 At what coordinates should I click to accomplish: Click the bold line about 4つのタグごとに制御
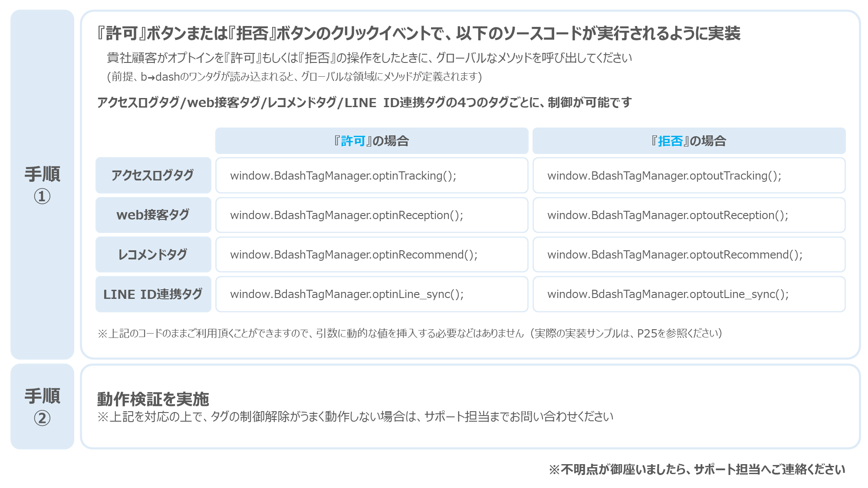(364, 102)
